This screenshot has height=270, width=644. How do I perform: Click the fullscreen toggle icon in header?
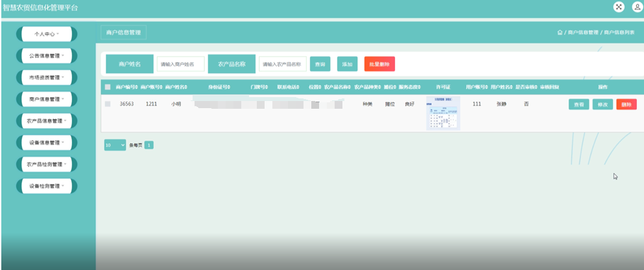(x=619, y=7)
